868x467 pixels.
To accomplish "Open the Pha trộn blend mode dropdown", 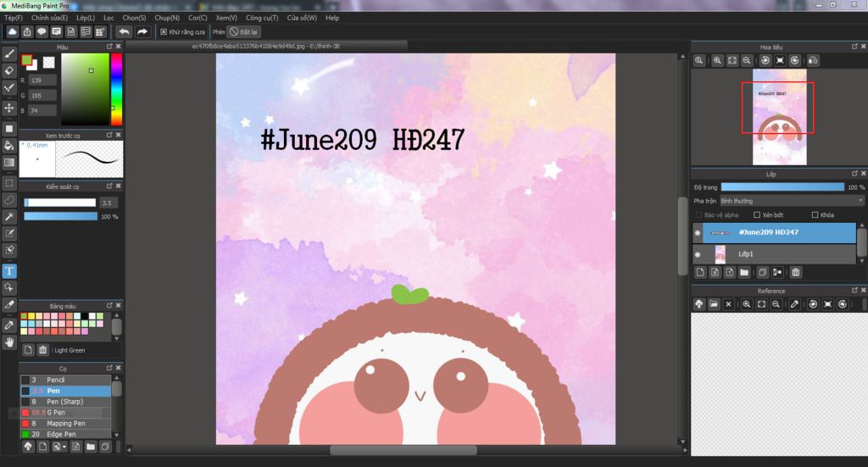I will 793,201.
